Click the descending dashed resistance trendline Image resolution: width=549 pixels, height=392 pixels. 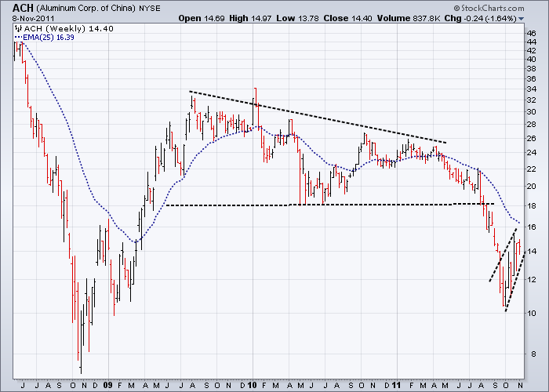(x=318, y=118)
